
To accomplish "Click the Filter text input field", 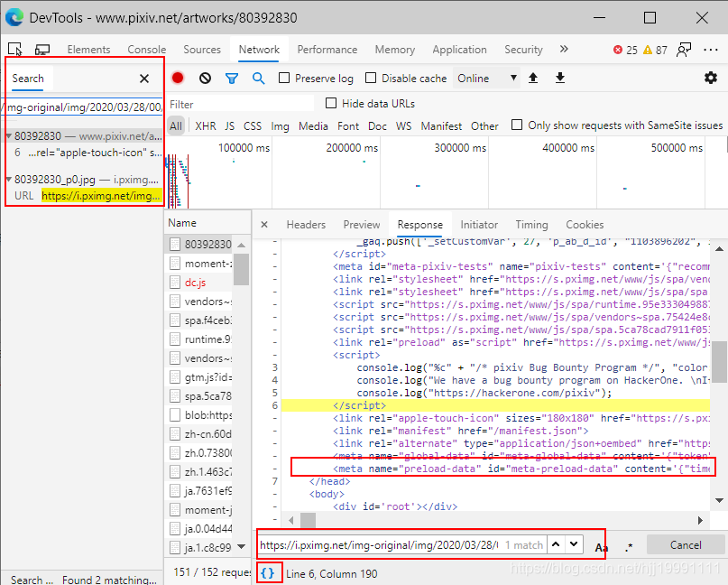I will (x=241, y=104).
